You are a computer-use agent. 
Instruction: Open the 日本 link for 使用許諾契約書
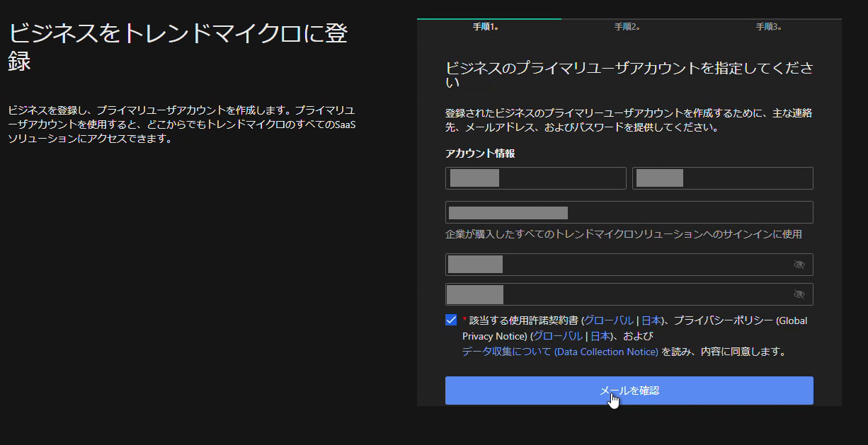click(650, 320)
